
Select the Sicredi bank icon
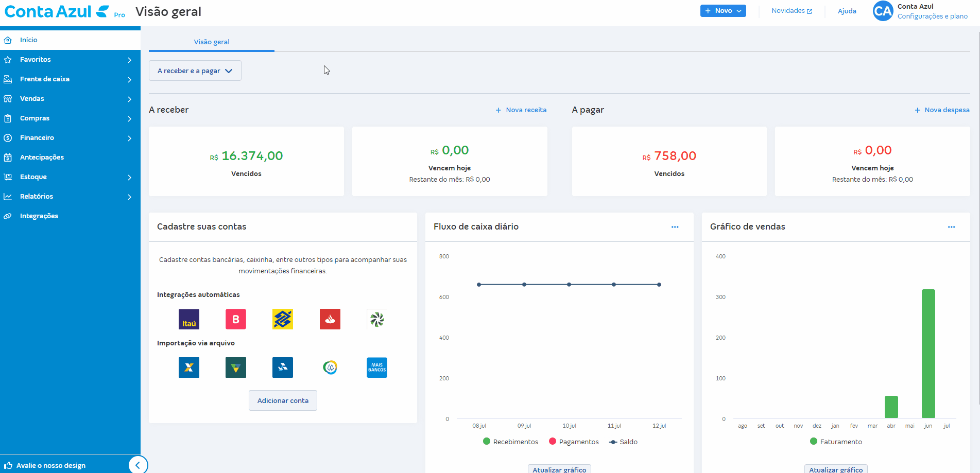tap(377, 319)
